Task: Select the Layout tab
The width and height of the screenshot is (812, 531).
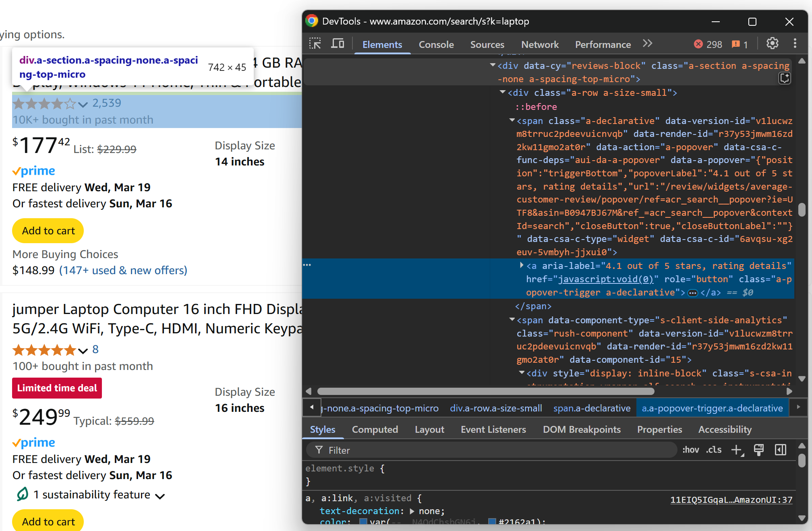Action: coord(429,430)
